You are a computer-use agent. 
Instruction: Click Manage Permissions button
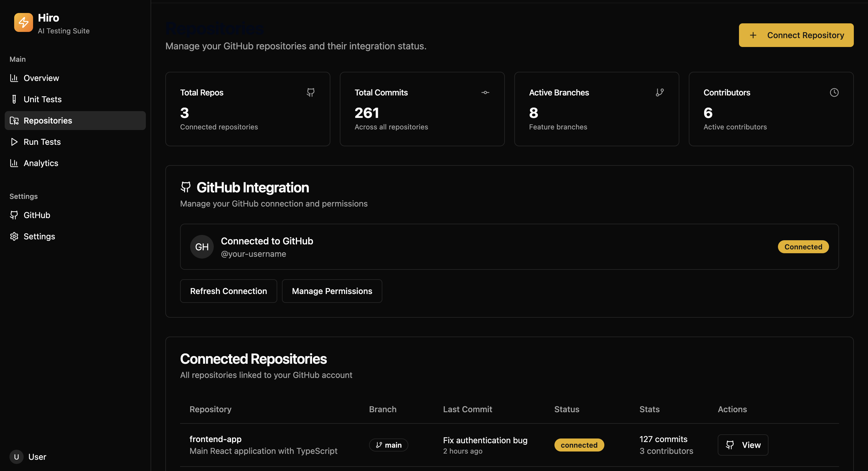pyautogui.click(x=332, y=291)
